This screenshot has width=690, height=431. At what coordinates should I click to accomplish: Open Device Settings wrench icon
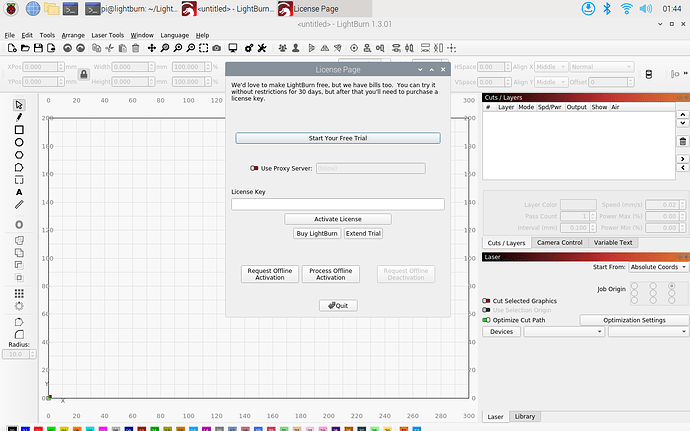point(262,48)
